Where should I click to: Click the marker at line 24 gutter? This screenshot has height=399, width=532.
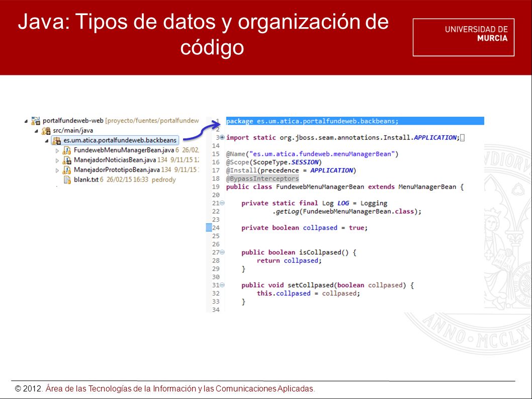point(209,227)
